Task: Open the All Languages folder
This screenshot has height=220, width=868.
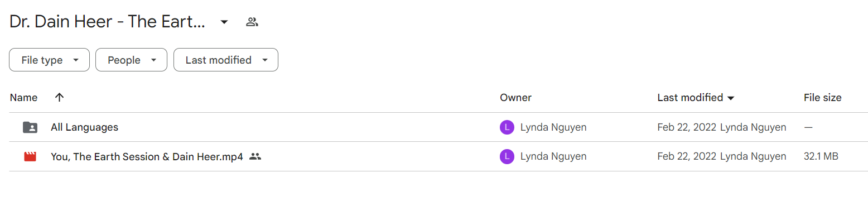Action: 84,127
